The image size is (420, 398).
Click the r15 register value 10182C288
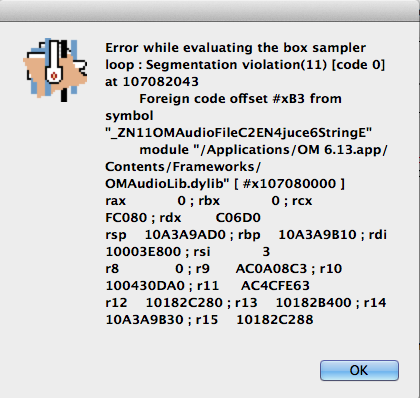275,320
